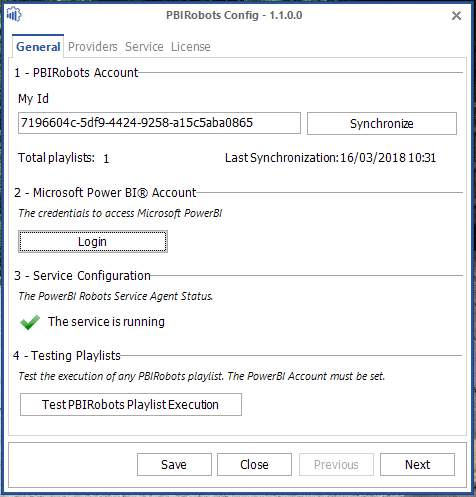Viewport: 476px width, 497px height.
Task: Click the Synchronize button
Action: [382, 124]
